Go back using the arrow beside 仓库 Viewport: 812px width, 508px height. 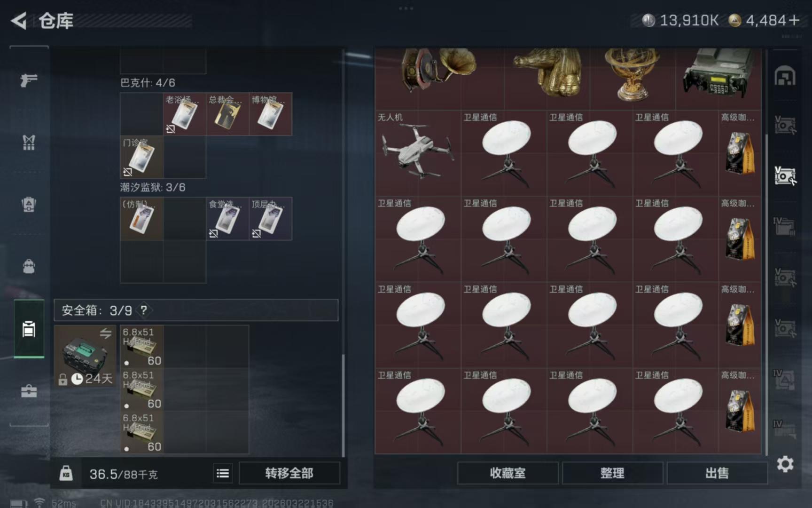coord(19,21)
